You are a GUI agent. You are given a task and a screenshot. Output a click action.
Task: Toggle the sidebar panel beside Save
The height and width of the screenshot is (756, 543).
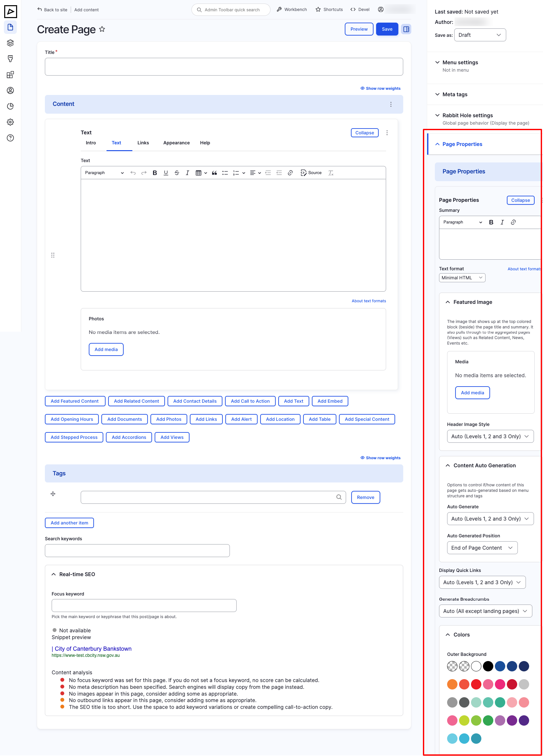[x=406, y=29]
